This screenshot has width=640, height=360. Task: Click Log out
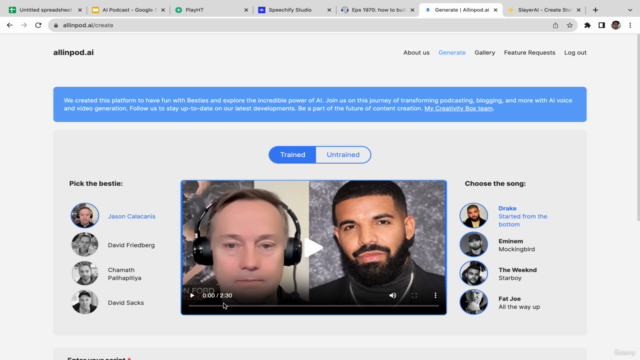575,53
